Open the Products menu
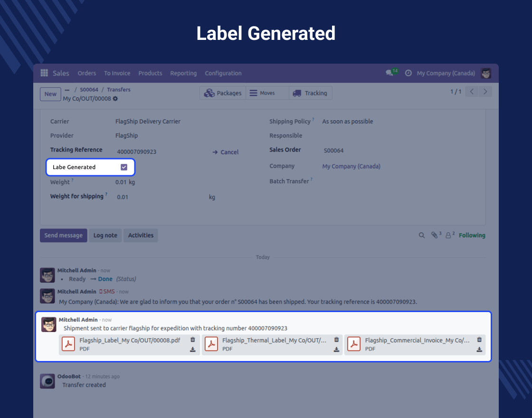The height and width of the screenshot is (418, 532). click(150, 73)
